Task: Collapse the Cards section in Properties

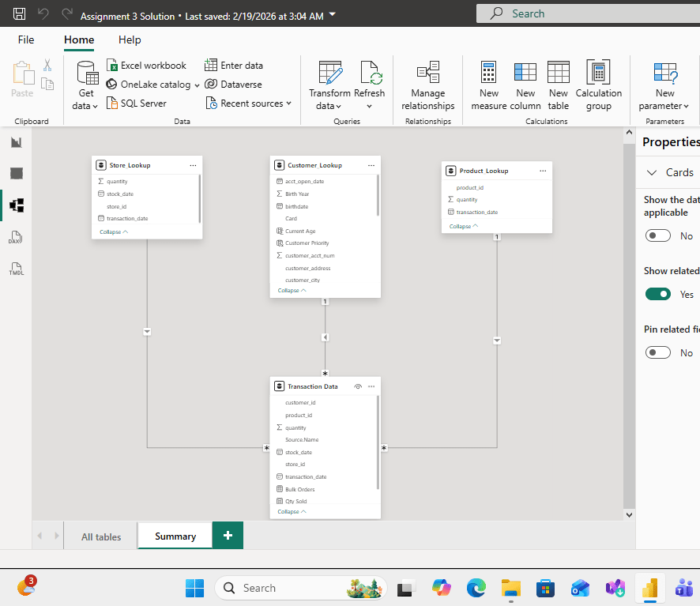Action: pyautogui.click(x=652, y=172)
